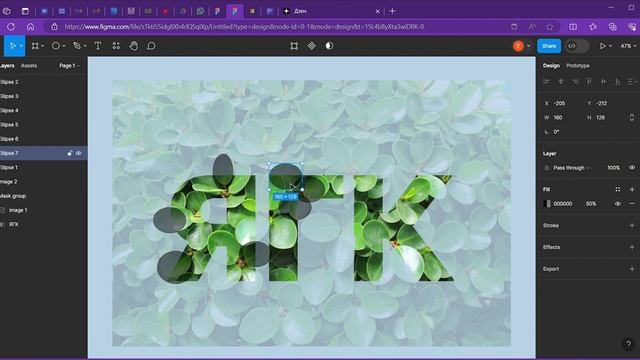Select the Comment tool

tap(151, 46)
